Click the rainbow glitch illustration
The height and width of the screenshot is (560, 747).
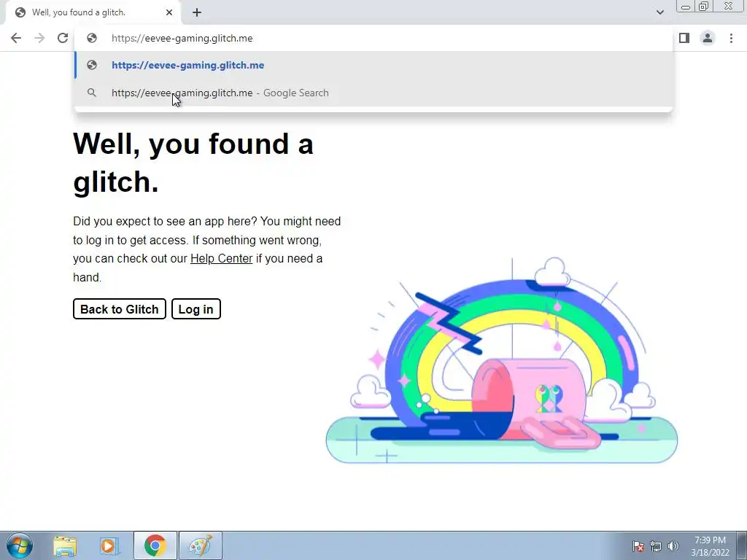tap(502, 360)
